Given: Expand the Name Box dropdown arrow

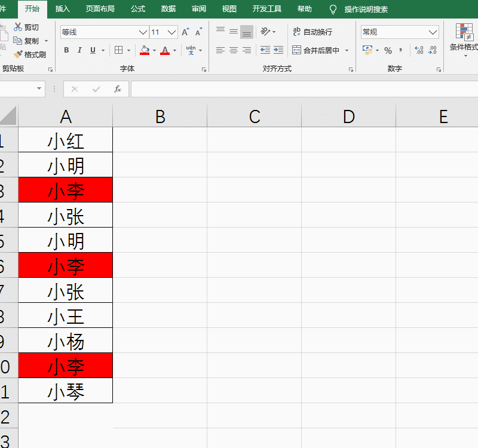Looking at the screenshot, I should click(x=39, y=88).
